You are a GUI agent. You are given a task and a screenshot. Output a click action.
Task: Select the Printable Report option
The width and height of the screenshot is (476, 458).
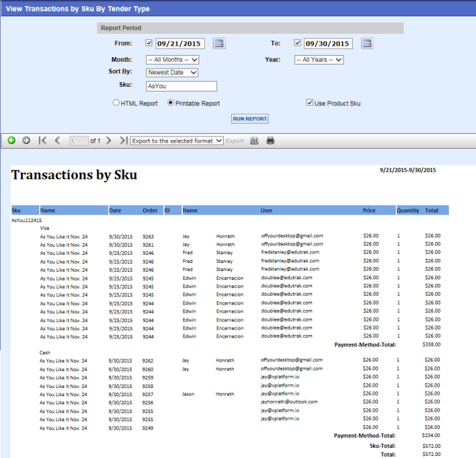pyautogui.click(x=171, y=103)
